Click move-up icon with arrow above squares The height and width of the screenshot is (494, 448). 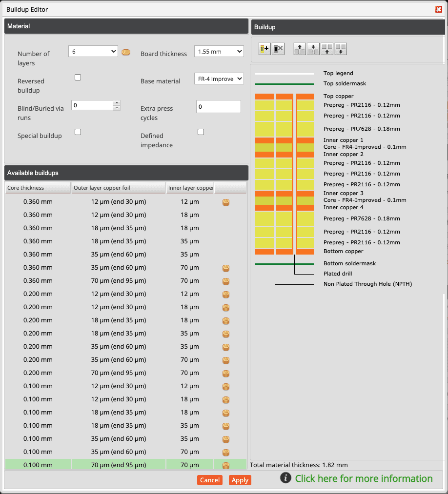pyautogui.click(x=300, y=49)
